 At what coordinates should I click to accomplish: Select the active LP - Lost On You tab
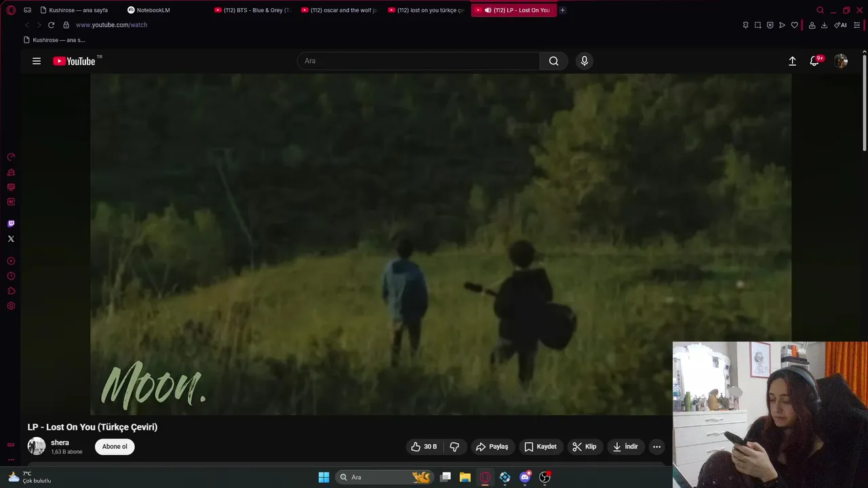(x=514, y=10)
